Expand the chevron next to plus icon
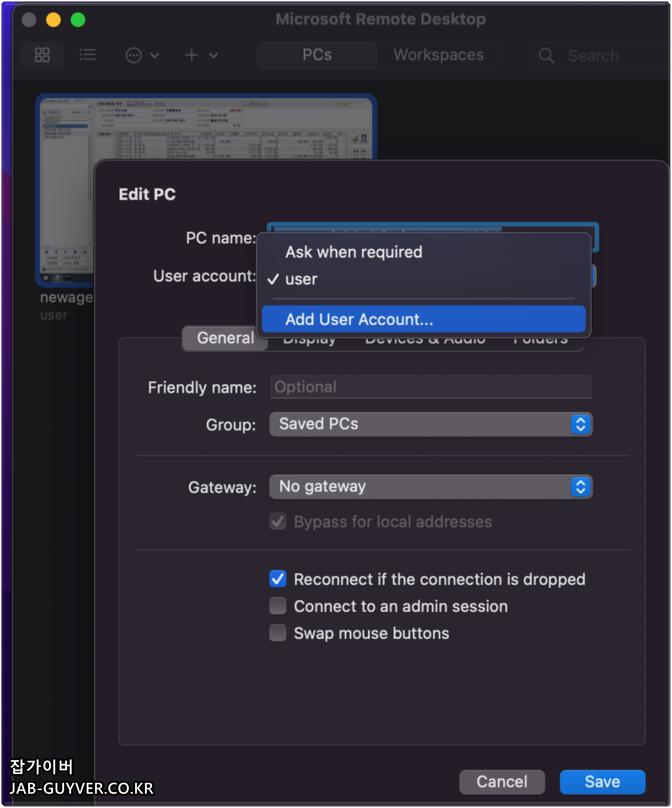Image resolution: width=672 pixels, height=808 pixels. [x=213, y=56]
